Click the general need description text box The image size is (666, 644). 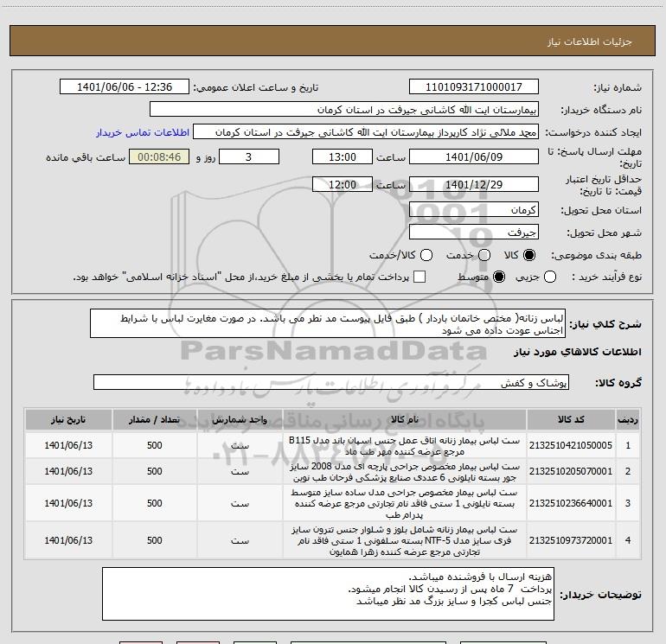[x=328, y=324]
